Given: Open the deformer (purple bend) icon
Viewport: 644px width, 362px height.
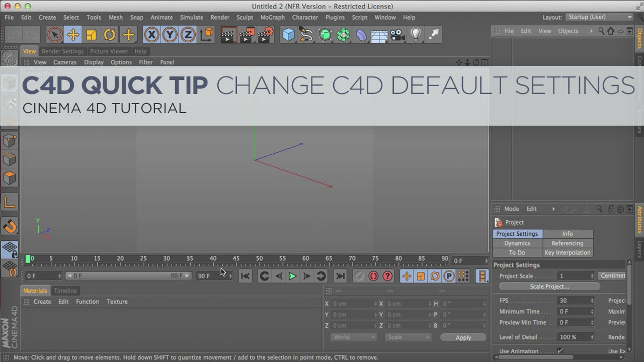Looking at the screenshot, I should [x=361, y=35].
